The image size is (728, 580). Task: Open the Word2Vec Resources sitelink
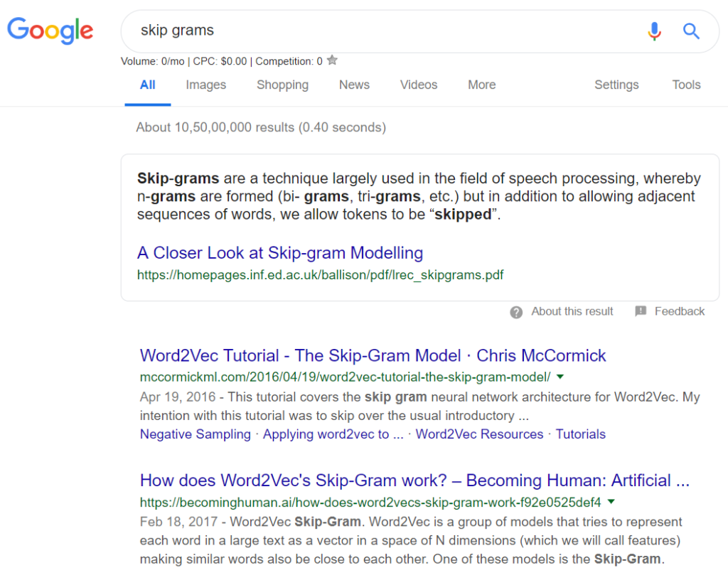coord(479,434)
